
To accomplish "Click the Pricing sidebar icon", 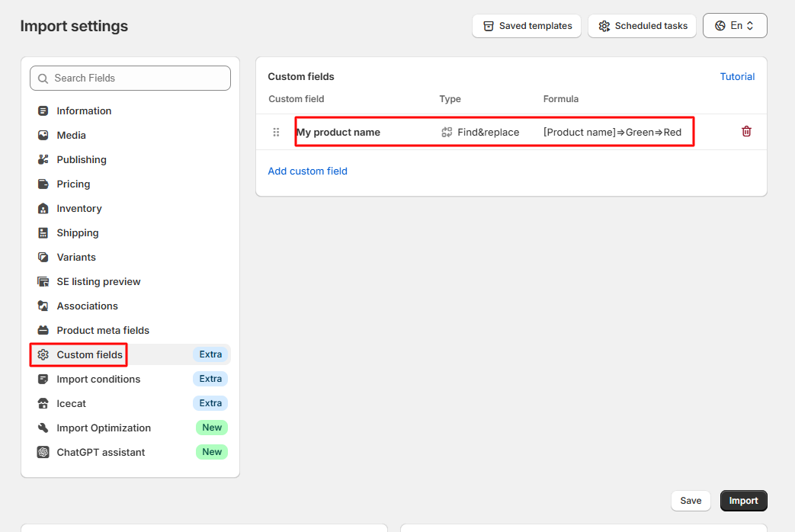I will (43, 184).
